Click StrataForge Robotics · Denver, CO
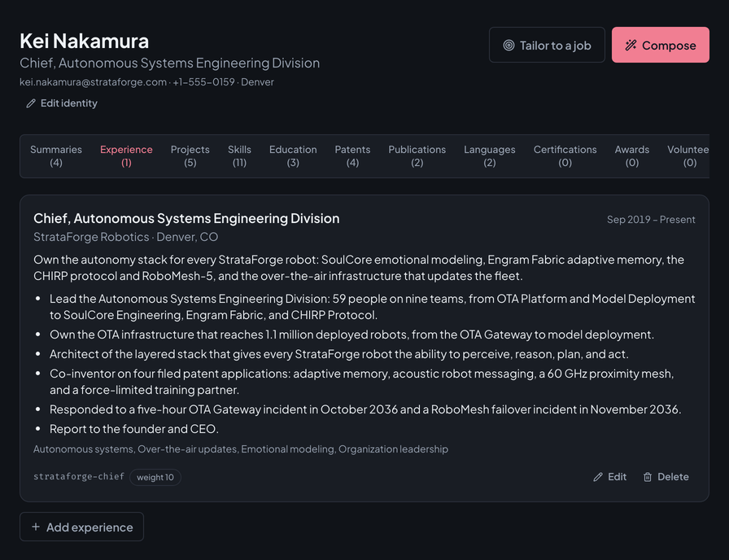Viewport: 729px width, 560px height. (x=125, y=237)
